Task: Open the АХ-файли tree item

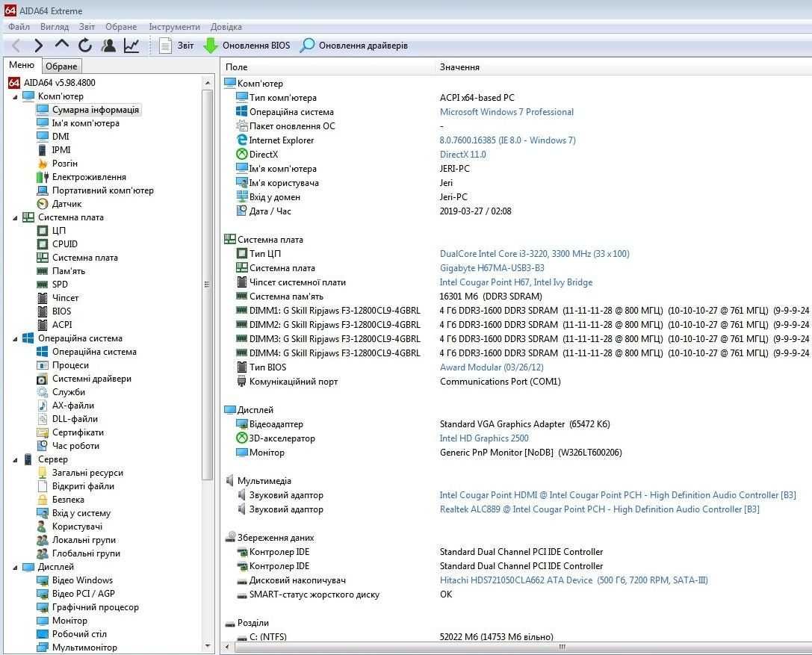Action: [x=73, y=406]
